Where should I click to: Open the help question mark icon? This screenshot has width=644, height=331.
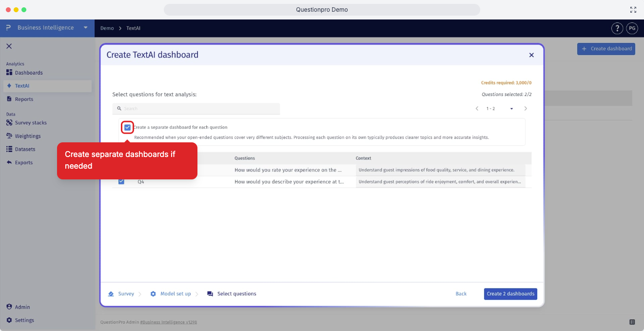[x=617, y=28]
